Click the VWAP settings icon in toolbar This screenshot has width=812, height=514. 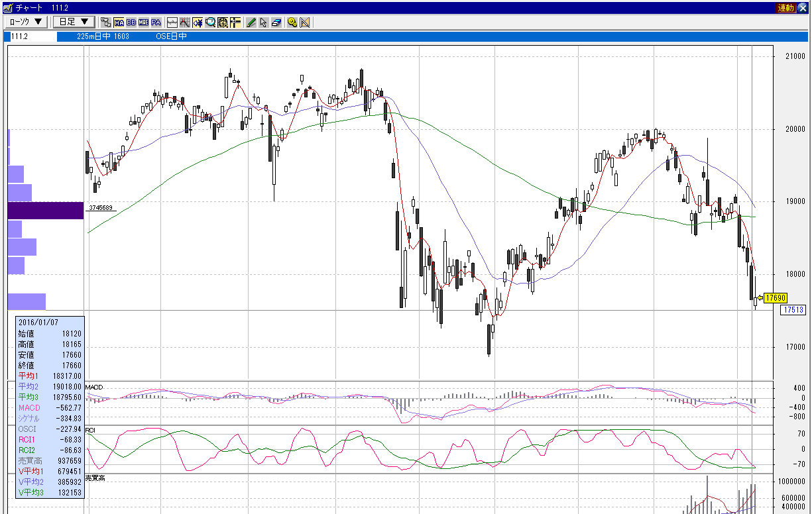pos(106,22)
